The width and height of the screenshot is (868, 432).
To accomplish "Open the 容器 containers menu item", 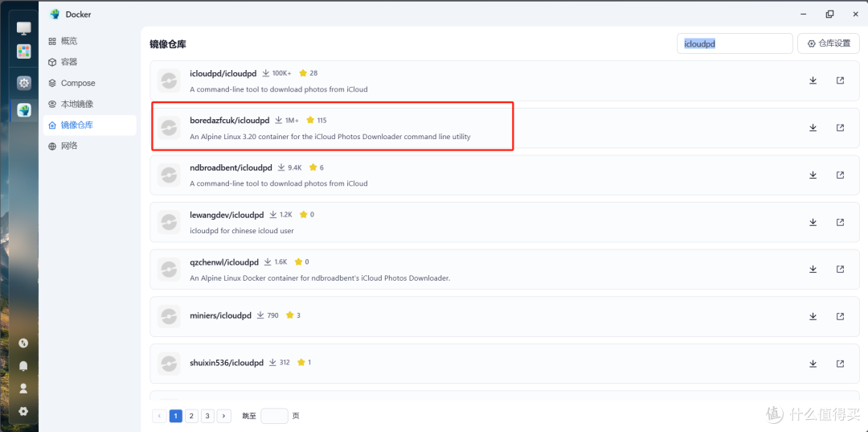I will pyautogui.click(x=90, y=62).
